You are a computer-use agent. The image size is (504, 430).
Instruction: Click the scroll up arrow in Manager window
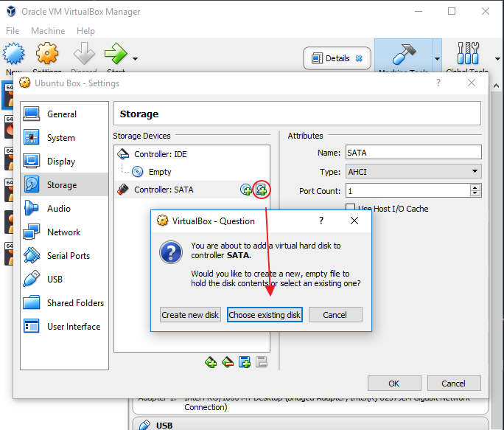tap(496, 86)
